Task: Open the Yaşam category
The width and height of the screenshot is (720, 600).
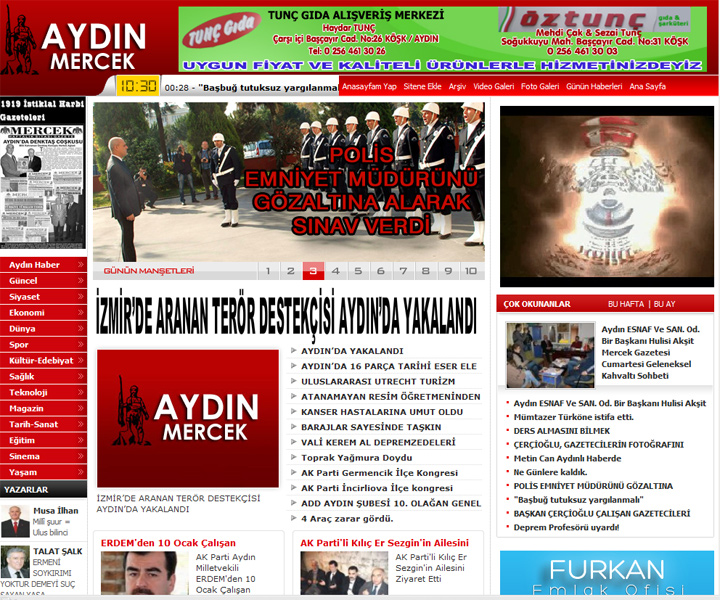Action: 43,472
